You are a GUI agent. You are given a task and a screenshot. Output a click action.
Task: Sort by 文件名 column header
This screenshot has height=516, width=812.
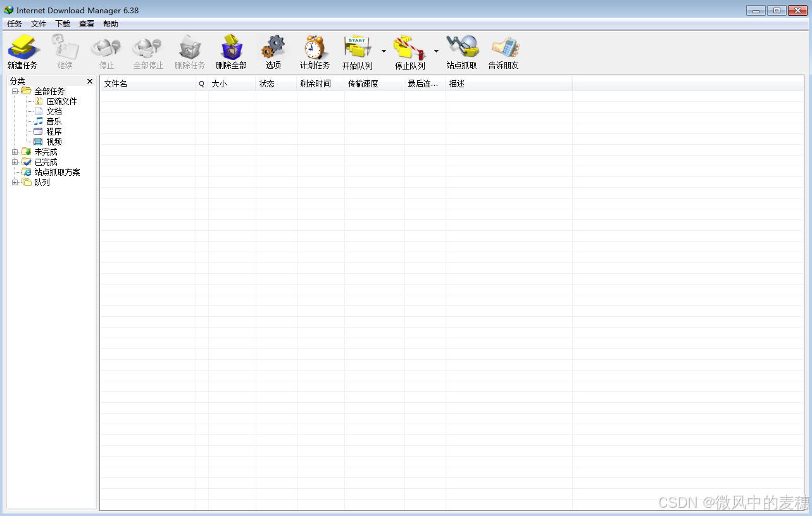(x=148, y=83)
